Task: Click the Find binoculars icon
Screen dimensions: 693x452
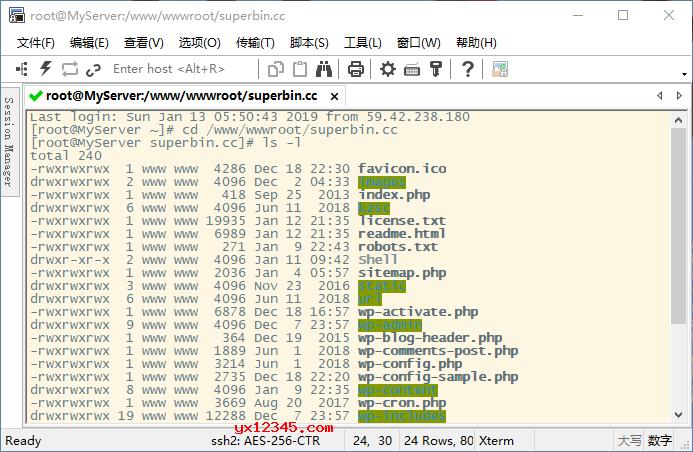Action: tap(324, 69)
